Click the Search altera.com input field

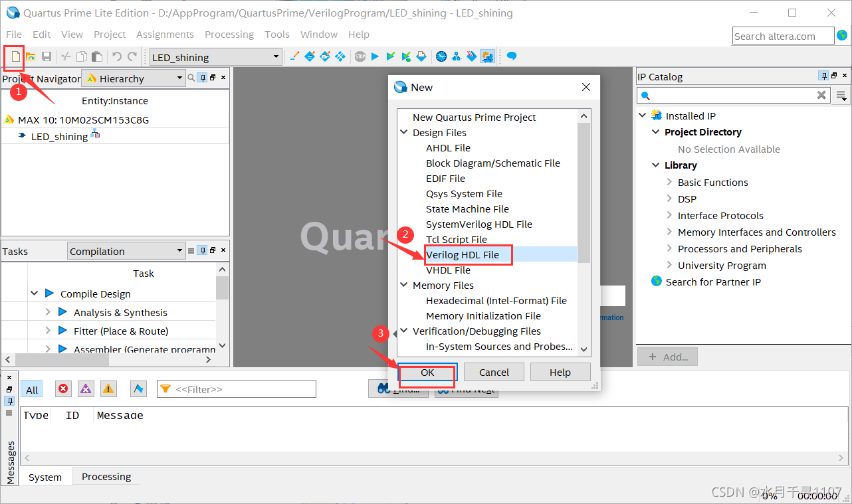[x=784, y=36]
